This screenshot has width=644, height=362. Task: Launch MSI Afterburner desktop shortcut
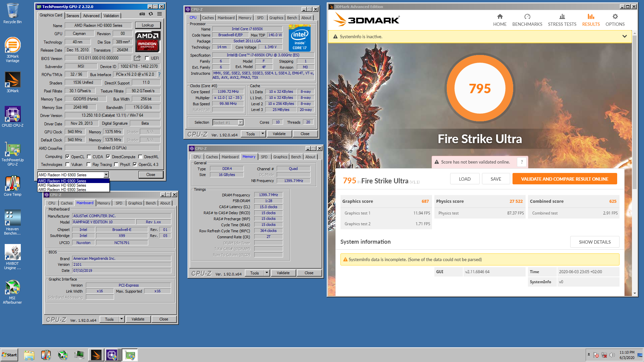(12, 292)
